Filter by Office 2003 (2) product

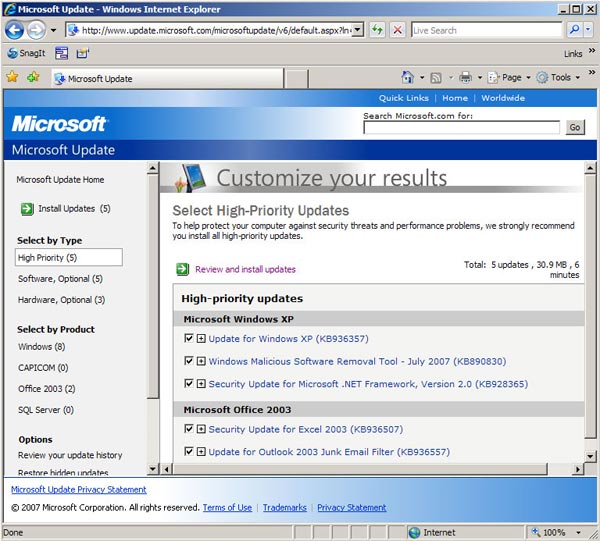point(47,389)
